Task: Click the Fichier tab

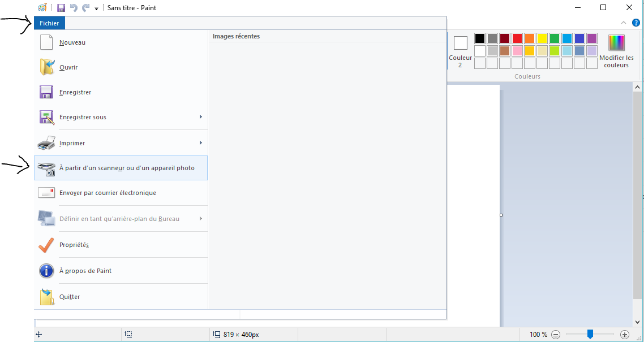Action: click(49, 23)
